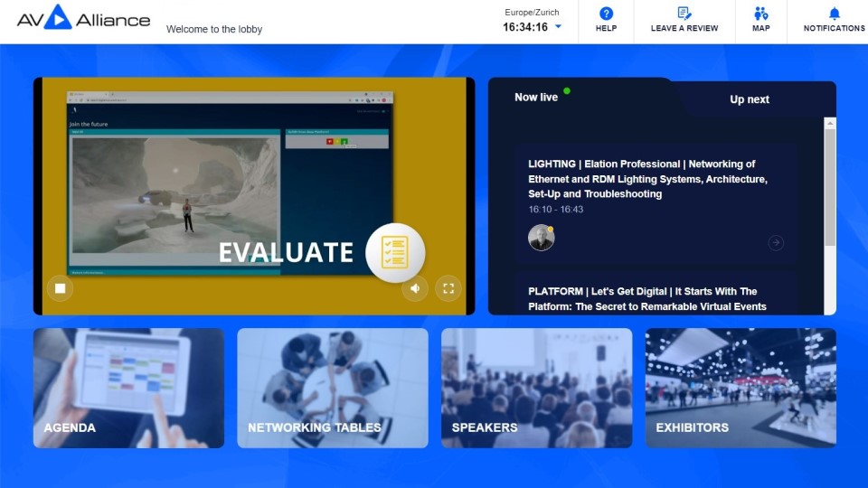Click the Leave a Review icon
The height and width of the screenshot is (488, 868).
point(684,14)
